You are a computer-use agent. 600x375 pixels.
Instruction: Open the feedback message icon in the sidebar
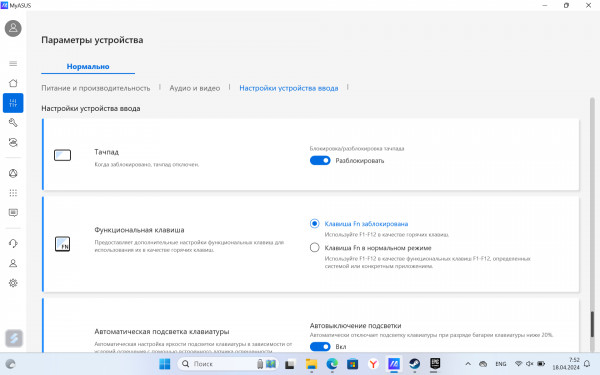(13, 213)
